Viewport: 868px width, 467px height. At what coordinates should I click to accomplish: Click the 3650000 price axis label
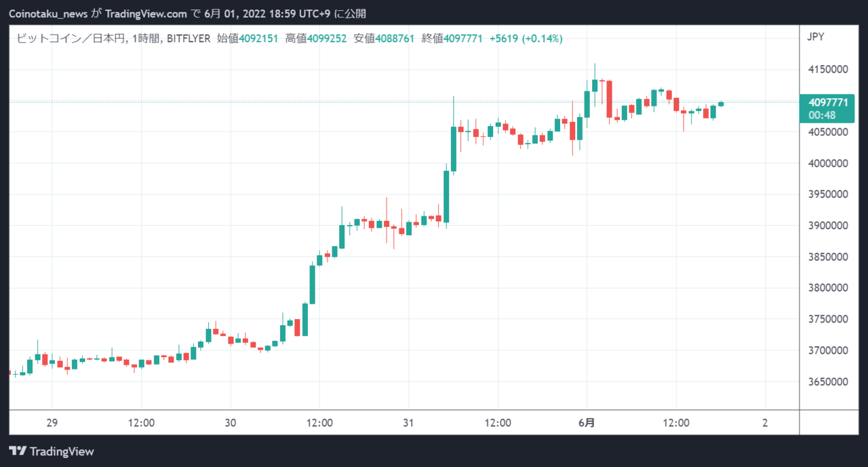point(827,382)
